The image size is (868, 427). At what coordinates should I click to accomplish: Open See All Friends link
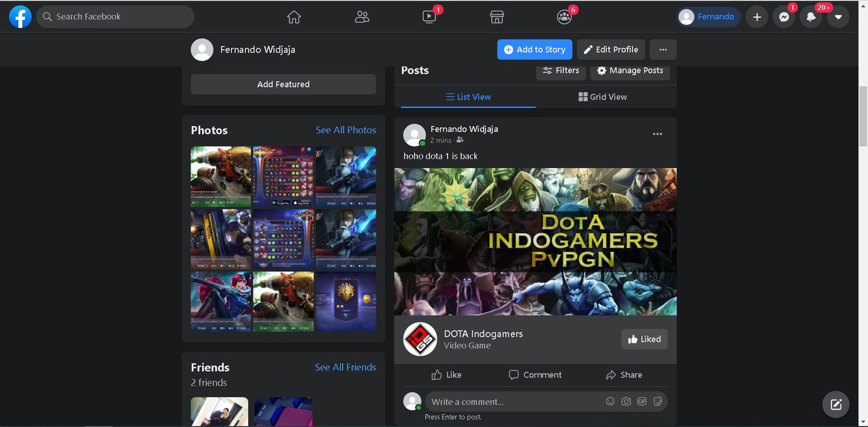(x=345, y=367)
